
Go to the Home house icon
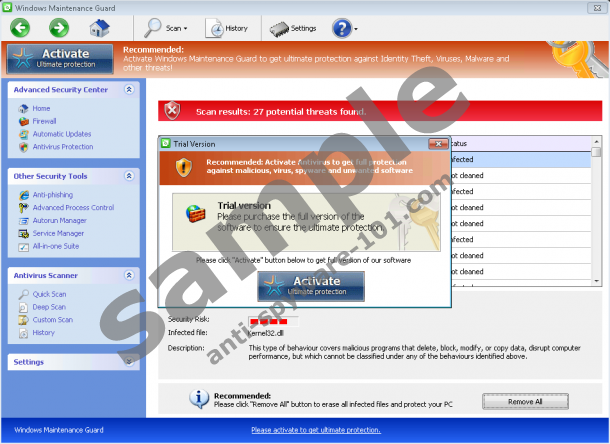(100, 28)
